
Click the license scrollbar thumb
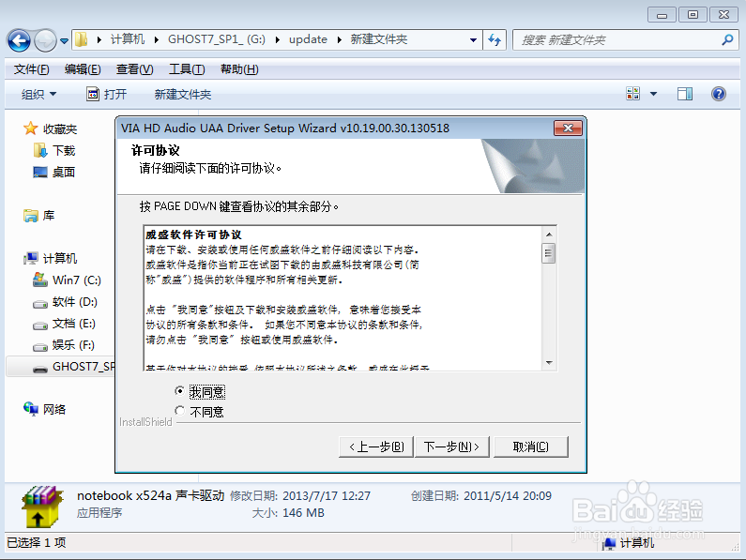click(x=549, y=252)
